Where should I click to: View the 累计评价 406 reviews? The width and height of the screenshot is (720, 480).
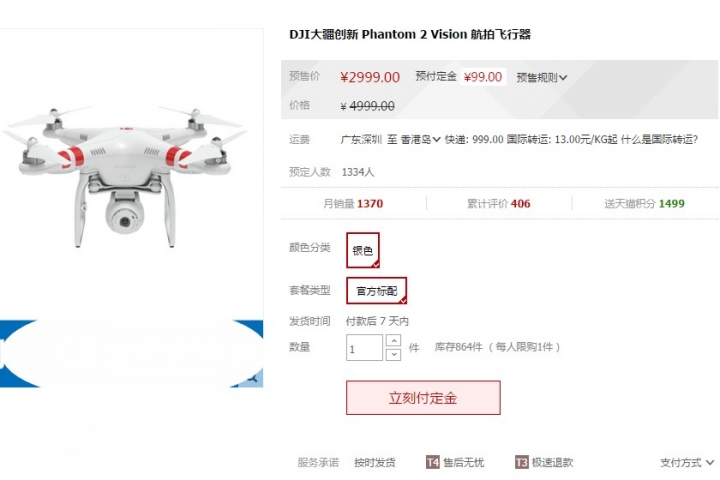click(x=499, y=203)
